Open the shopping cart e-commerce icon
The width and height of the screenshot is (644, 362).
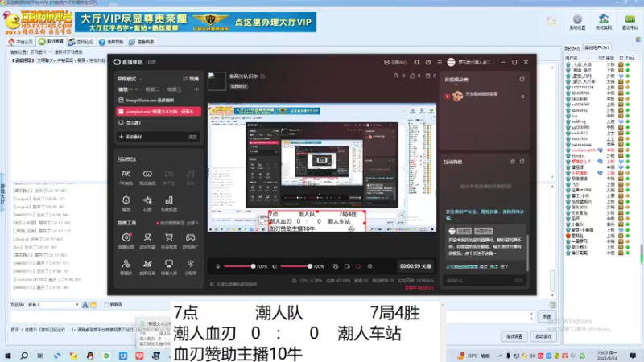[169, 241]
